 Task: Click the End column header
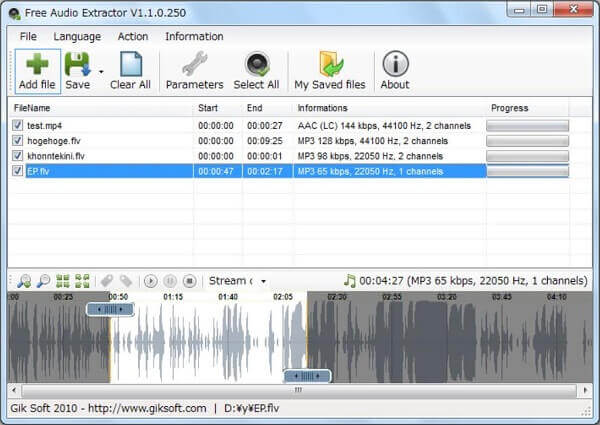[267, 108]
